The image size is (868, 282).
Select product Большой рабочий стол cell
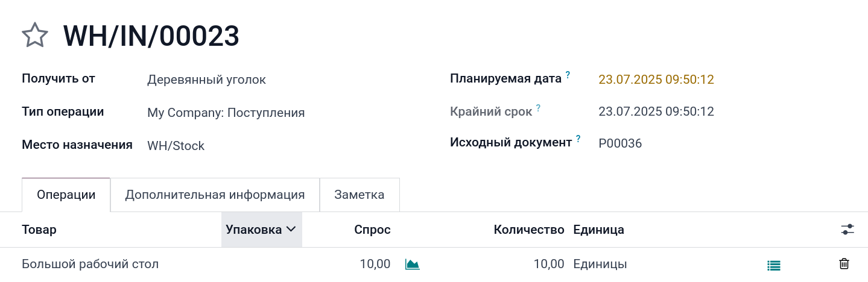(x=90, y=264)
